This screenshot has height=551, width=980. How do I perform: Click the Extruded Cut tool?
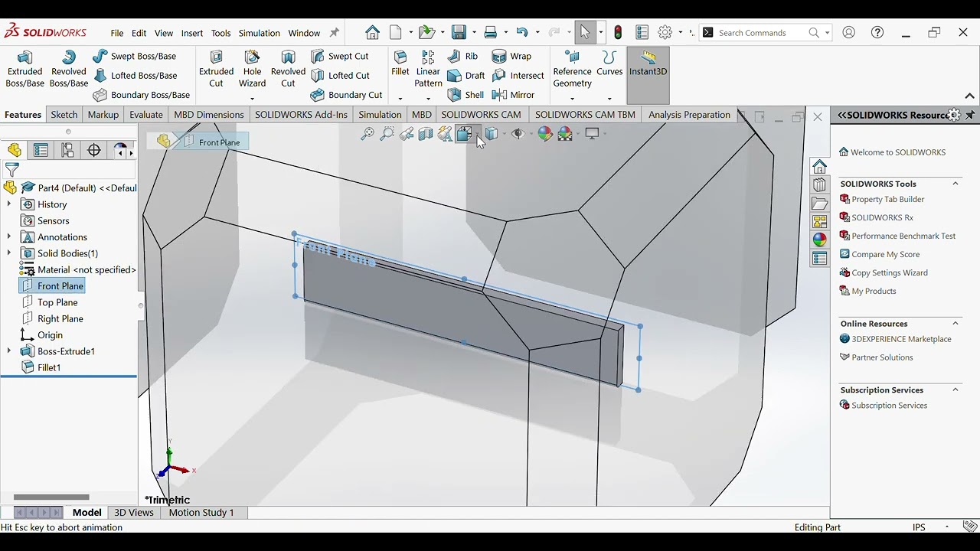217,69
